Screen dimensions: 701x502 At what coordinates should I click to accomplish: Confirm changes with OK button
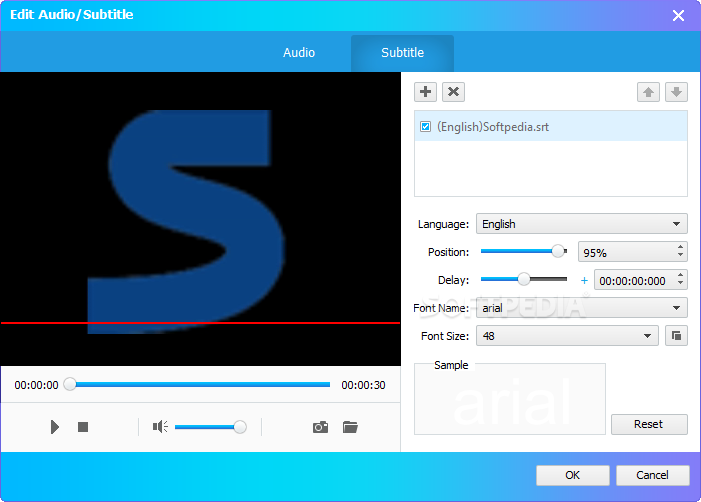click(573, 475)
